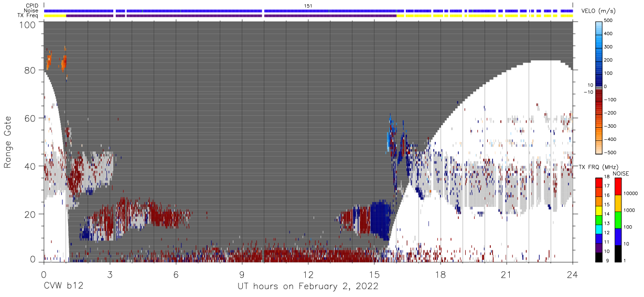
Task: Click the 3 tick on UT hours axis
Action: [x=110, y=274]
